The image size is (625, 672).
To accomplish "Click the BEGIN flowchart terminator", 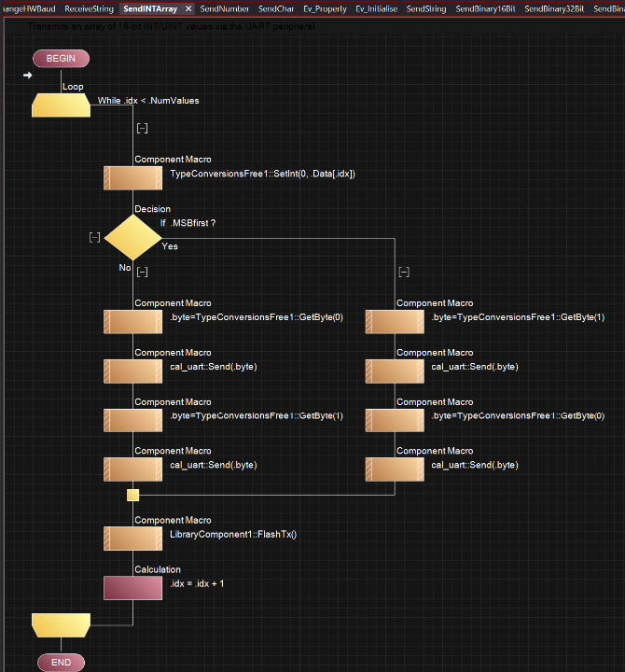I will click(61, 59).
